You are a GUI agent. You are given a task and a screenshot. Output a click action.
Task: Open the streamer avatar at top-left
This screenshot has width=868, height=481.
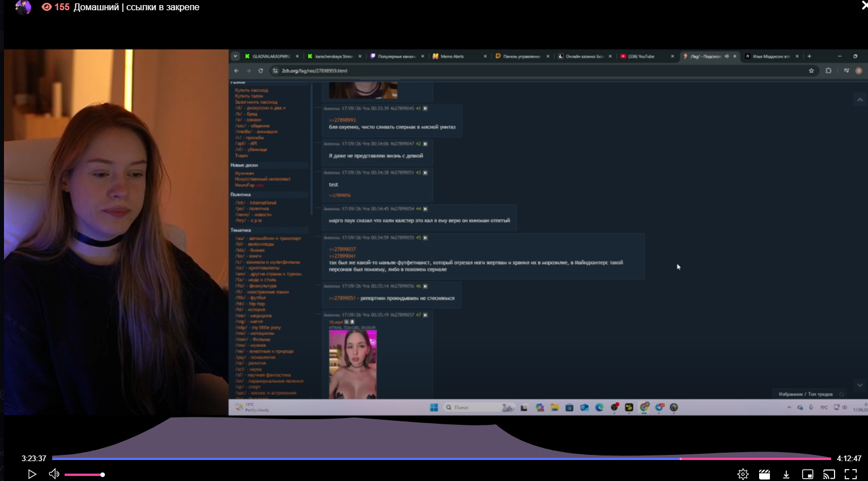click(x=23, y=7)
